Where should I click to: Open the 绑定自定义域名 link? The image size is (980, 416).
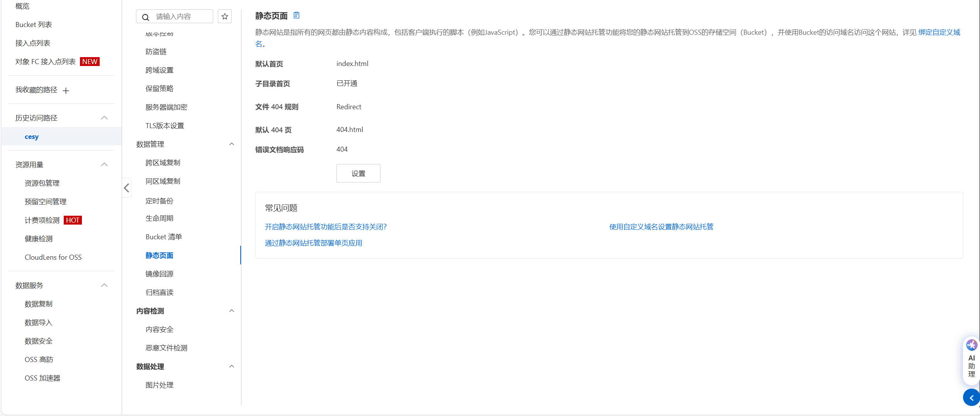coord(939,32)
